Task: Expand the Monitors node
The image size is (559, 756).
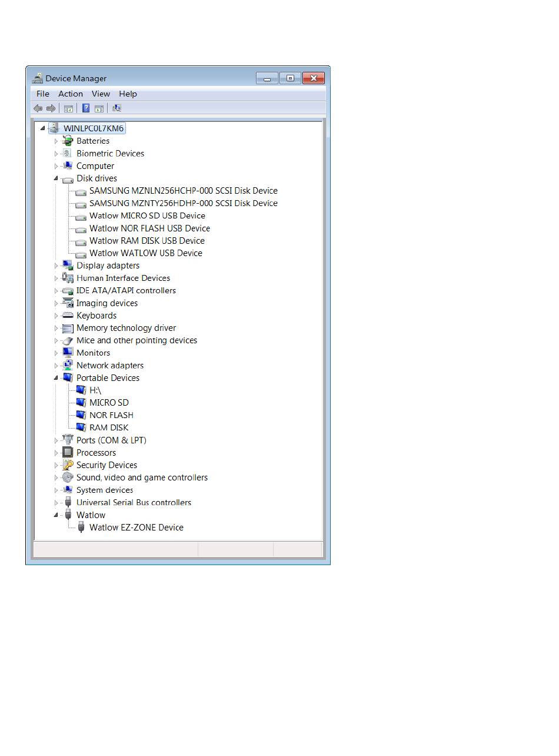Action: (56, 353)
